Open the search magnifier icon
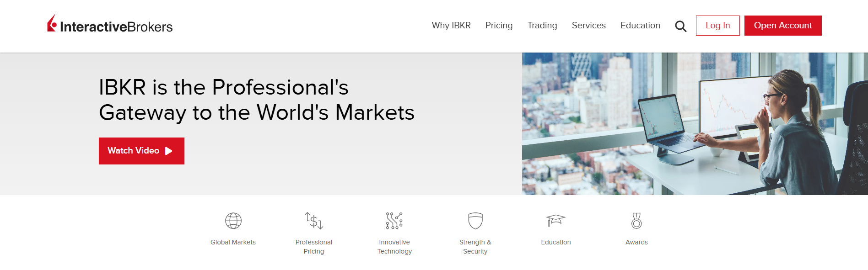 click(x=680, y=26)
